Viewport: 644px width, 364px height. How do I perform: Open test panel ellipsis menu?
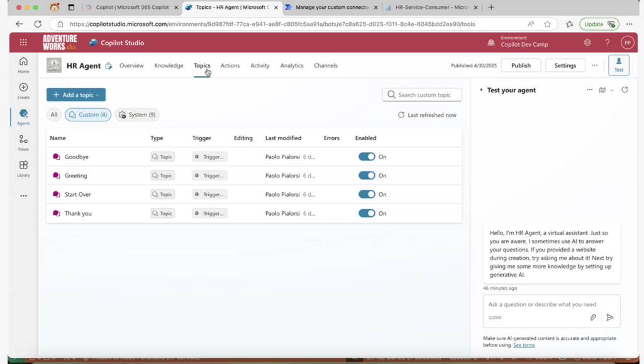[589, 90]
